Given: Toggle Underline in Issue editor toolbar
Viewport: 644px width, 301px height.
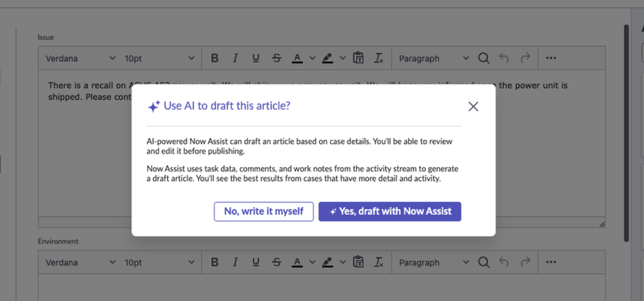Looking at the screenshot, I should (256, 58).
